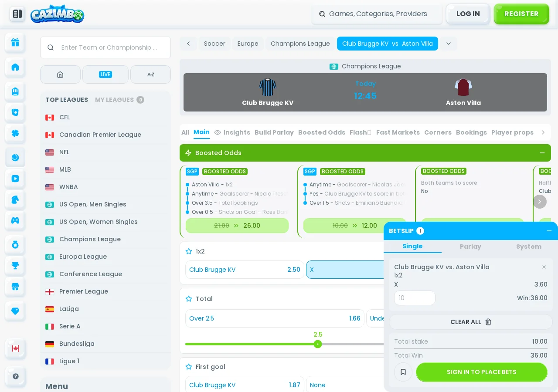
Task: Pick Club Brugge KV 1.87 first goal
Action: click(245, 385)
